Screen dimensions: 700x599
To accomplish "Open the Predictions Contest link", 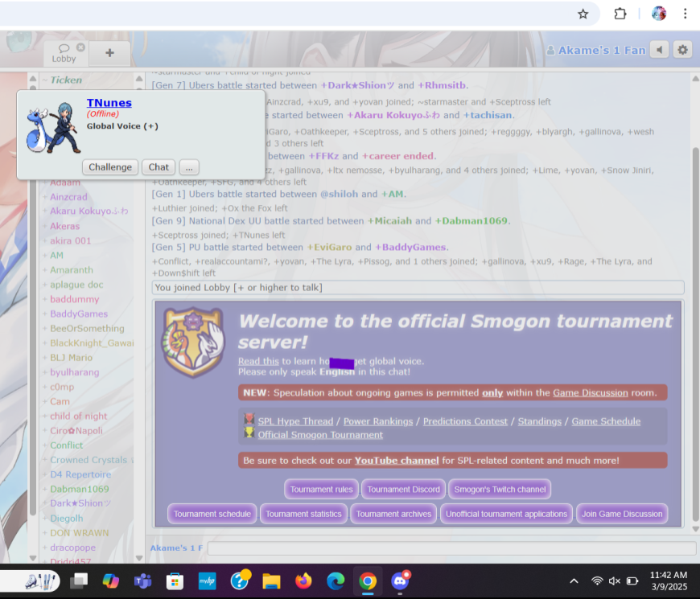I will pyautogui.click(x=465, y=421).
